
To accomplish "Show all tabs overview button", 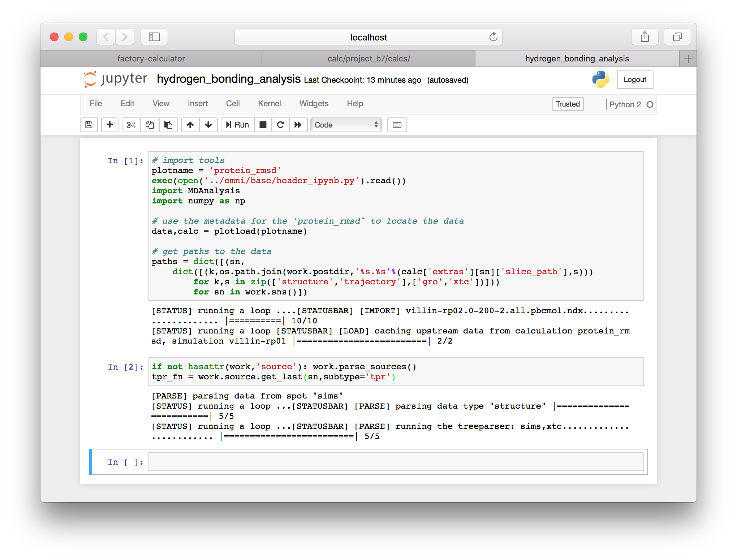I will tap(677, 37).
